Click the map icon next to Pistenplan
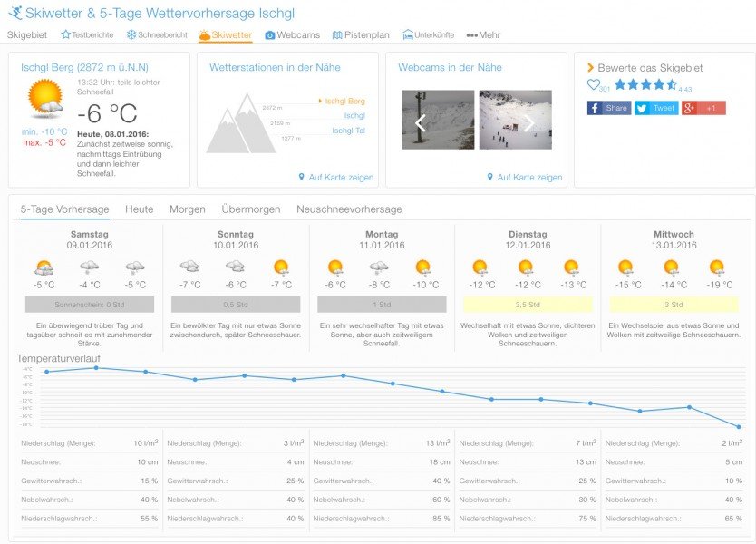 [337, 35]
